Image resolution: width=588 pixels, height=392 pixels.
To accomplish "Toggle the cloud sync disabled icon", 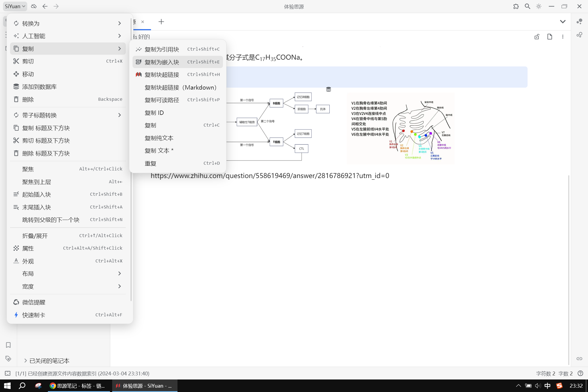I will coord(34,6).
